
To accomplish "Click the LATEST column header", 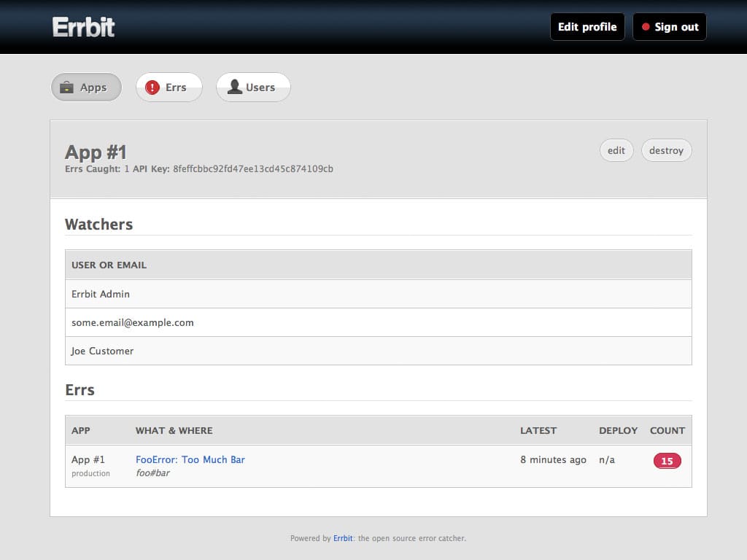I will (x=538, y=430).
